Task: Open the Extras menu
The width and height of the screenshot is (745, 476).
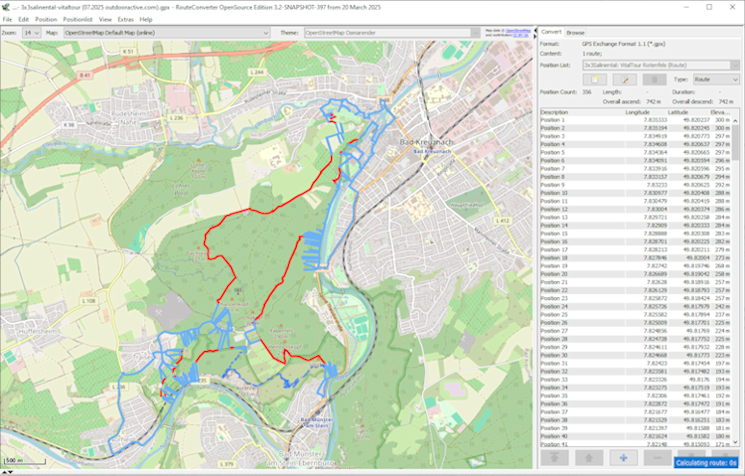Action: pyautogui.click(x=125, y=19)
